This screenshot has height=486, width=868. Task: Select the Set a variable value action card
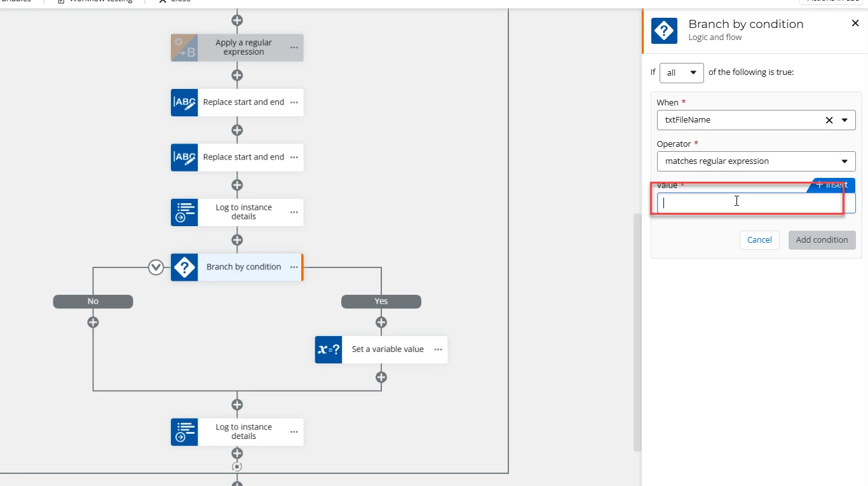pos(381,349)
